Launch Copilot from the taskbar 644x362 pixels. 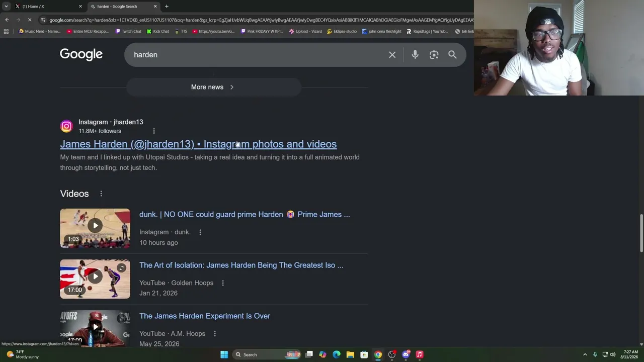click(x=323, y=354)
